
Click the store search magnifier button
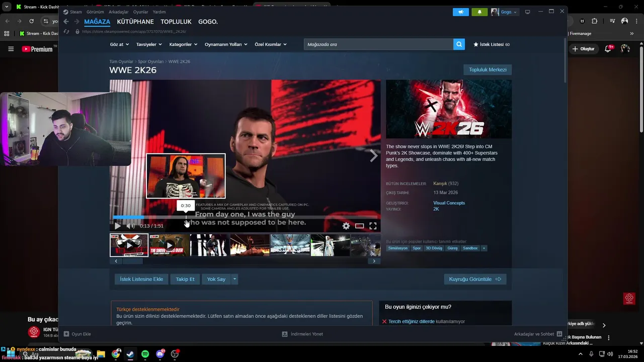pos(459,44)
